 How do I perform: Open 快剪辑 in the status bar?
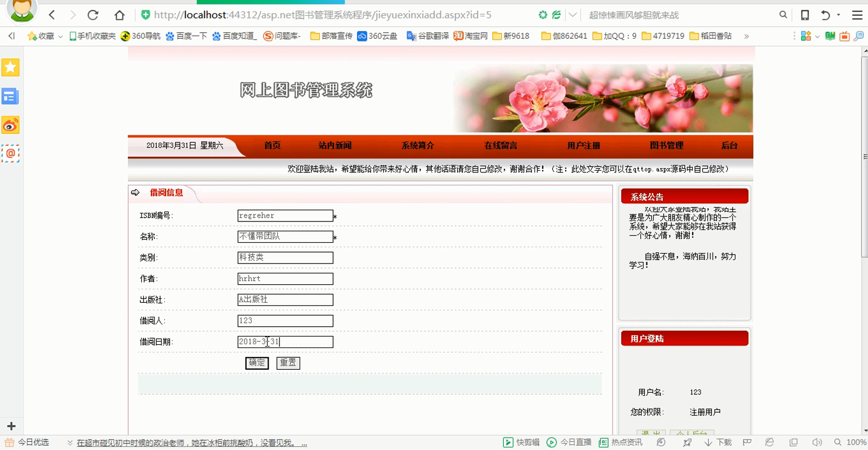point(521,442)
